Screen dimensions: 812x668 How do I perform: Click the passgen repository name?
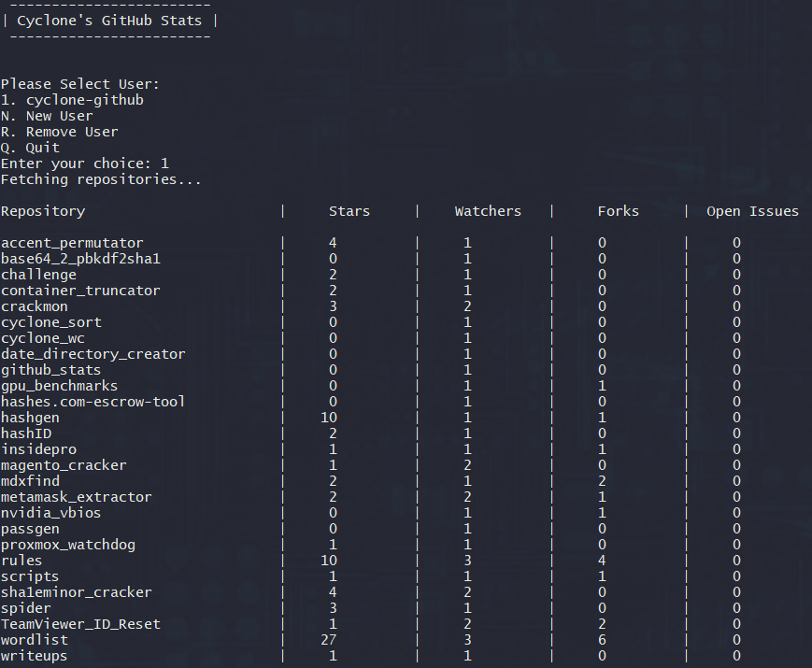point(30,529)
